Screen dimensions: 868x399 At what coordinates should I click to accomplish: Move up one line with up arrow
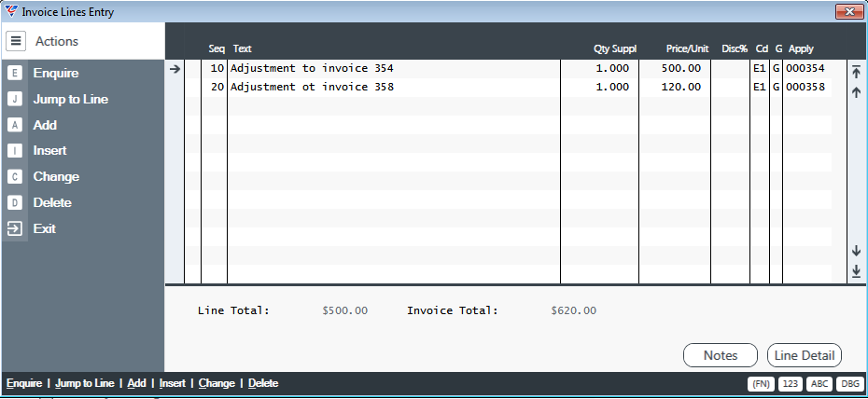pos(857,92)
